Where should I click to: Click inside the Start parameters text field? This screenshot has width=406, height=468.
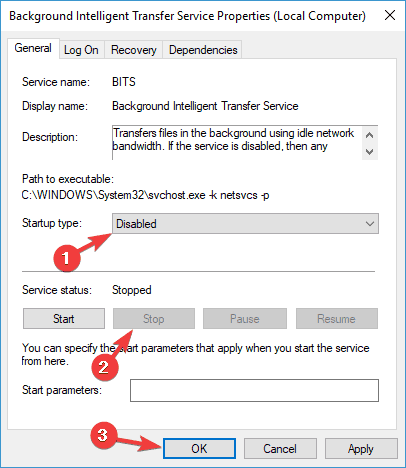tap(254, 390)
